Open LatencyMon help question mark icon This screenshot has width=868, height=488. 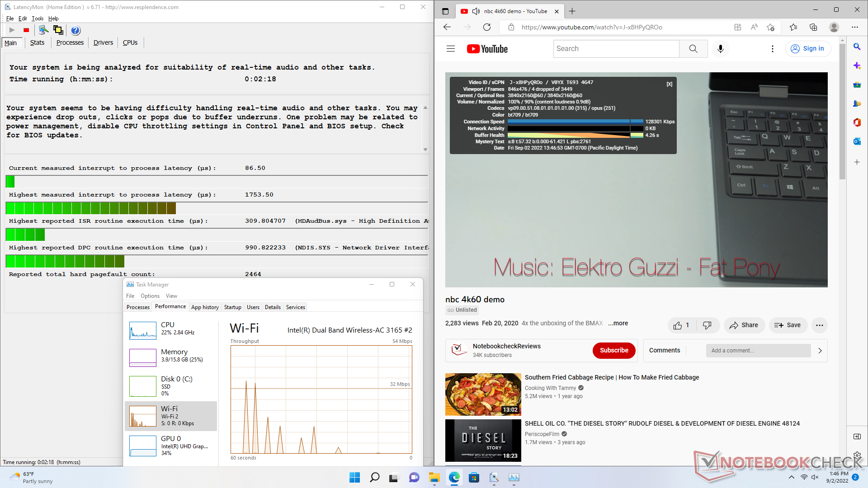[75, 30]
